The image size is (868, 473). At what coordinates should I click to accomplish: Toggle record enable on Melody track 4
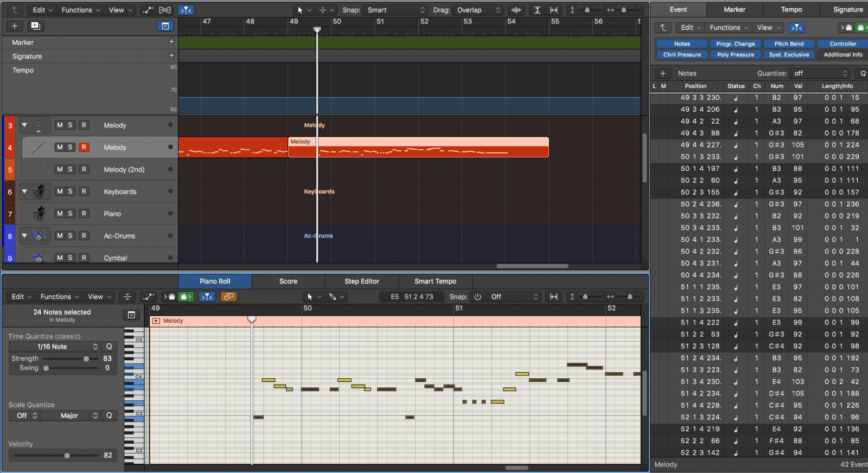pos(84,147)
